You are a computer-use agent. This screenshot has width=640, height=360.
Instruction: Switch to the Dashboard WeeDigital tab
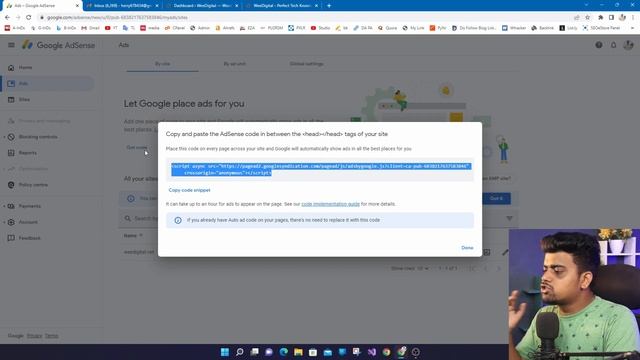click(202, 6)
